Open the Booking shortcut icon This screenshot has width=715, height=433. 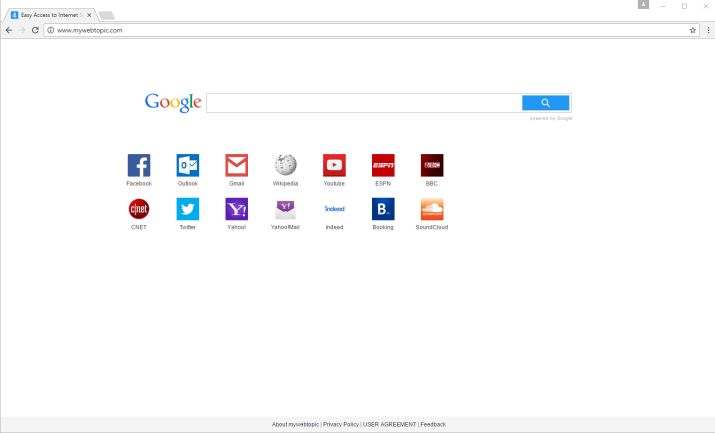pyautogui.click(x=383, y=209)
